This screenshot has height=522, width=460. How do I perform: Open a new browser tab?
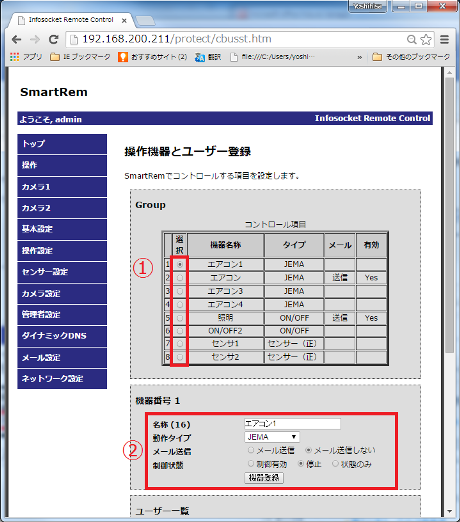[146, 21]
